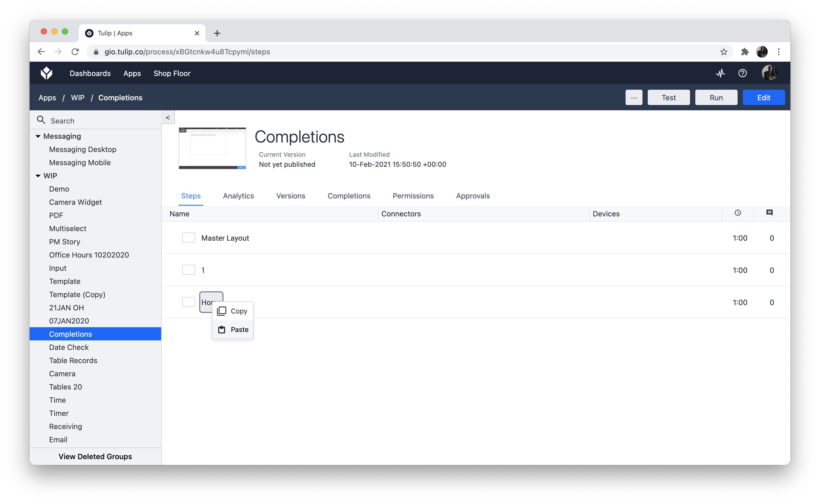Open the activity pulse icon
820x504 pixels.
pyautogui.click(x=720, y=73)
